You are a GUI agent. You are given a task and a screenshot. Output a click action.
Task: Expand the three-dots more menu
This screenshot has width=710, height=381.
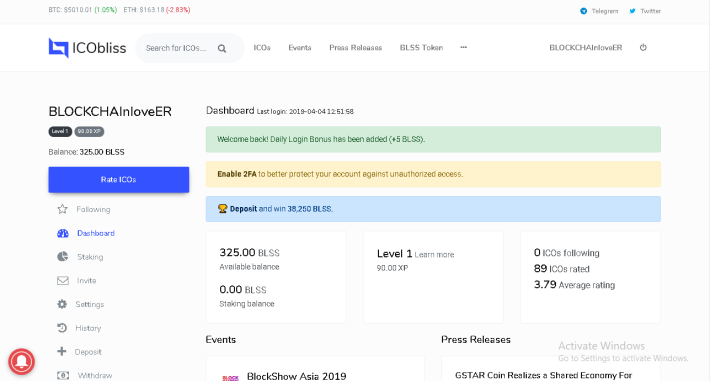tap(463, 47)
